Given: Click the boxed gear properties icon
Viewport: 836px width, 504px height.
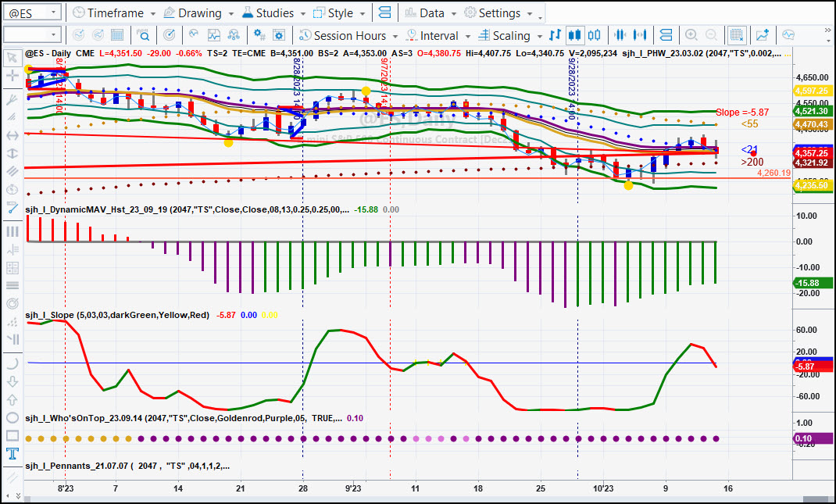Looking at the screenshot, I should point(279,35).
